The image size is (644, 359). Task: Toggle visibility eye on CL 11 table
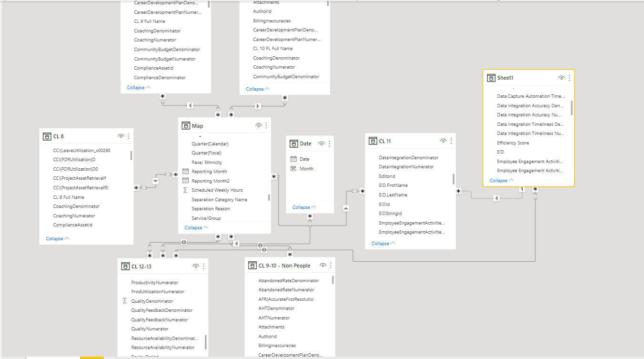coord(443,141)
